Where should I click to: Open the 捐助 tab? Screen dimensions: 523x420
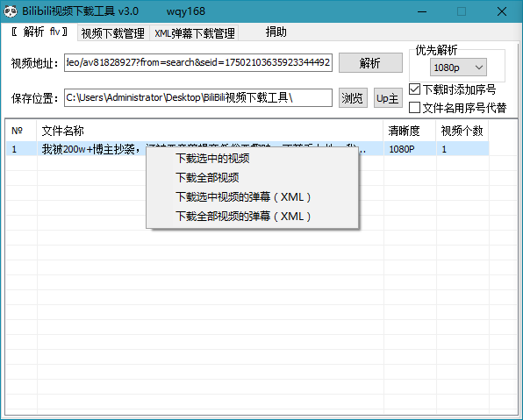(x=276, y=32)
